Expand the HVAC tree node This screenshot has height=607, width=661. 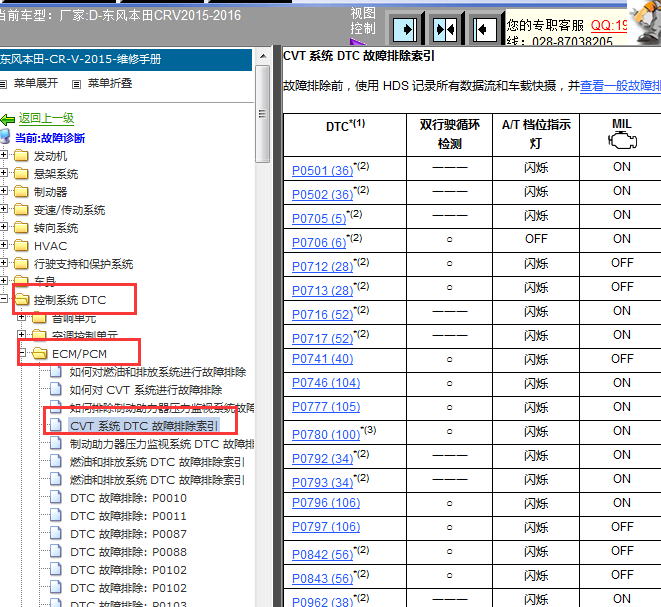(x=3, y=245)
